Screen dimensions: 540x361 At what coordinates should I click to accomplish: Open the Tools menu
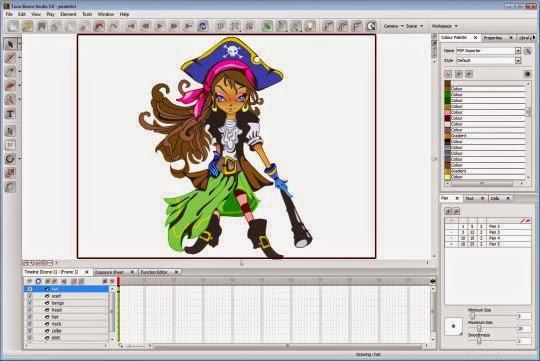coord(87,14)
